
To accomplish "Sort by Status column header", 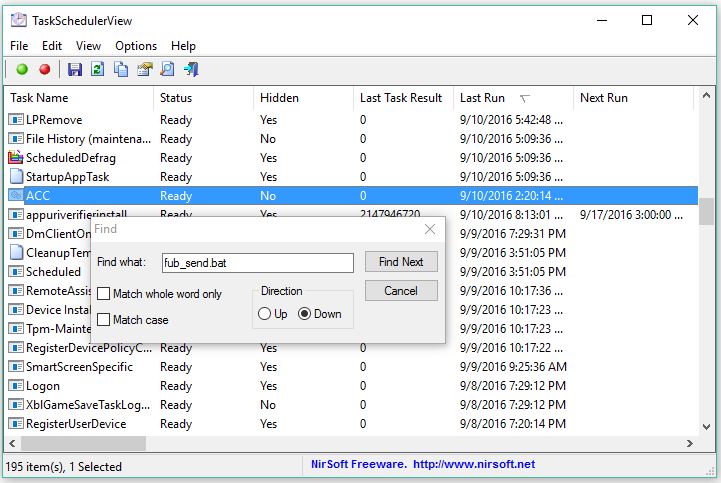I will (x=203, y=98).
